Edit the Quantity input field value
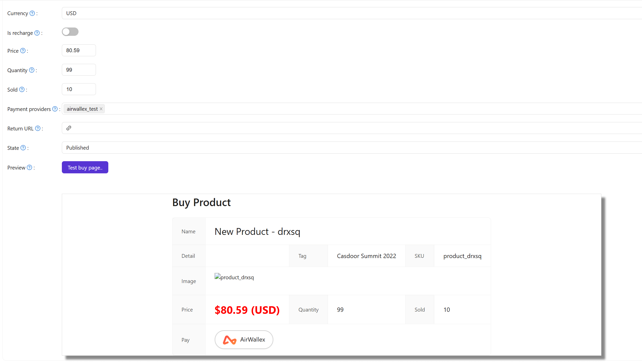The image size is (642, 364). click(79, 70)
